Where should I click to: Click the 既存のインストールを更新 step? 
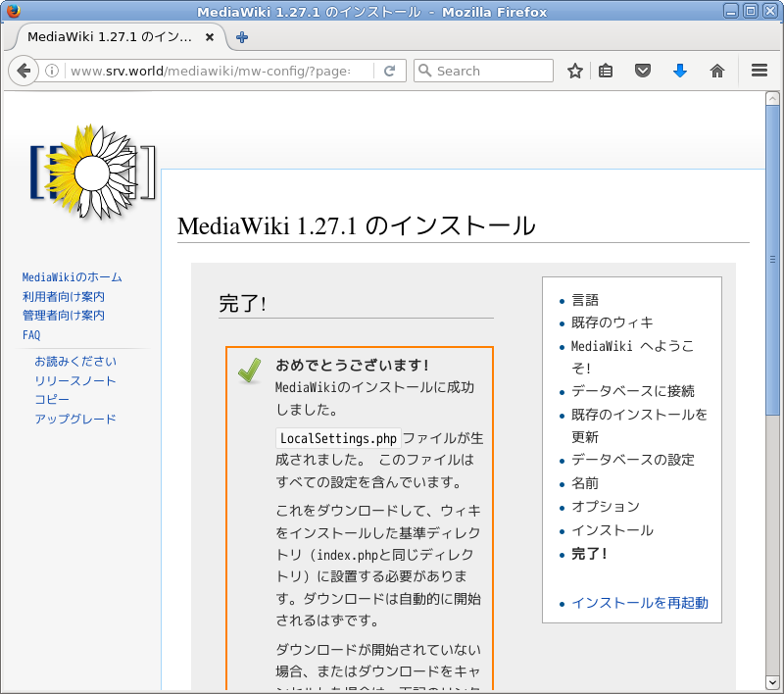[640, 425]
